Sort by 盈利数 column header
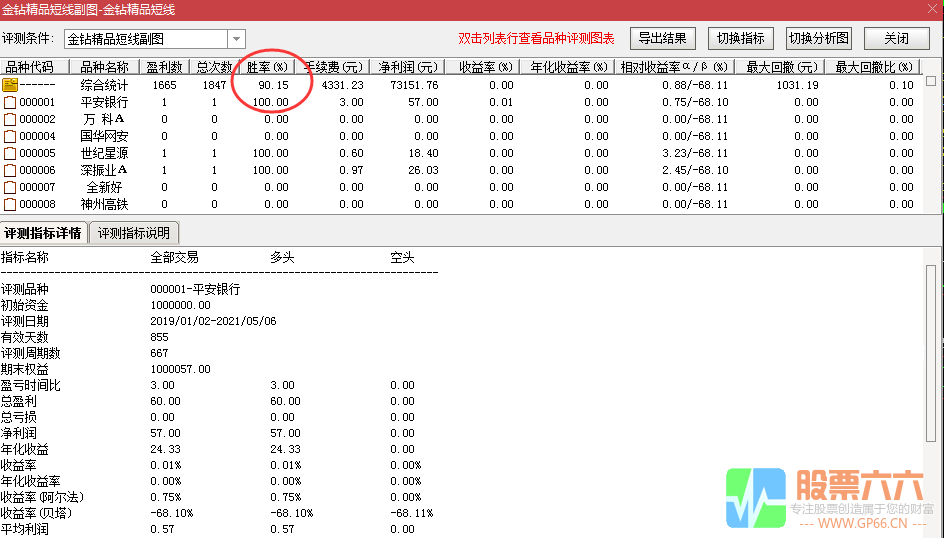 164,67
